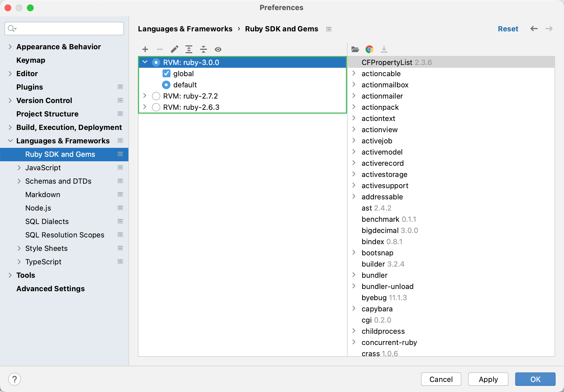Toggle the global gemset checkbox
Screen dimensions: 564x392
[167, 74]
